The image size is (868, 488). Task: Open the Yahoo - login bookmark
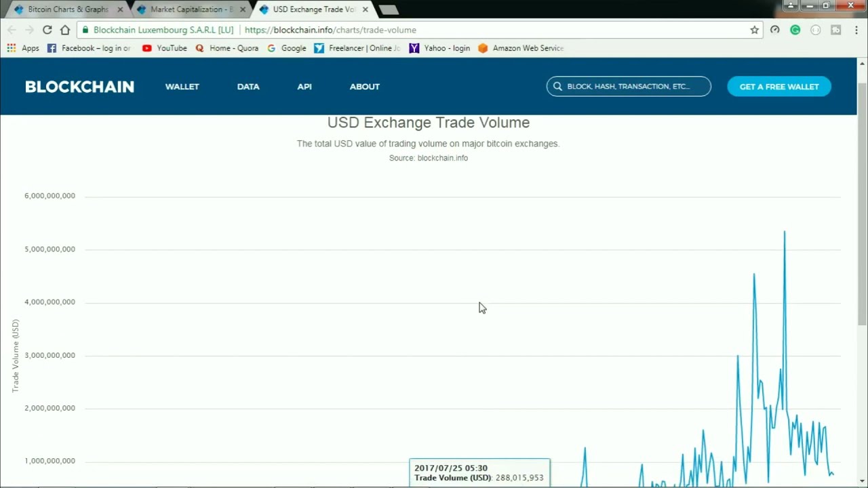(440, 48)
